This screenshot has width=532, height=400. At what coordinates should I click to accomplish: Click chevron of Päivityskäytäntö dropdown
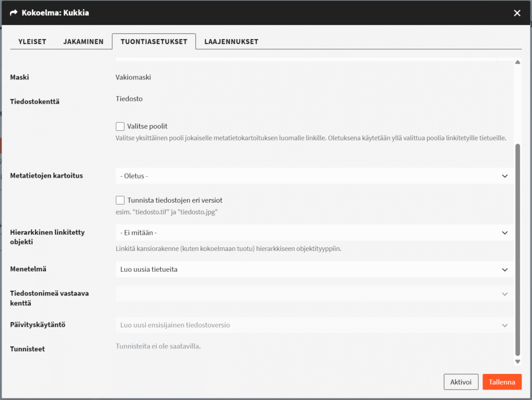[x=504, y=325]
